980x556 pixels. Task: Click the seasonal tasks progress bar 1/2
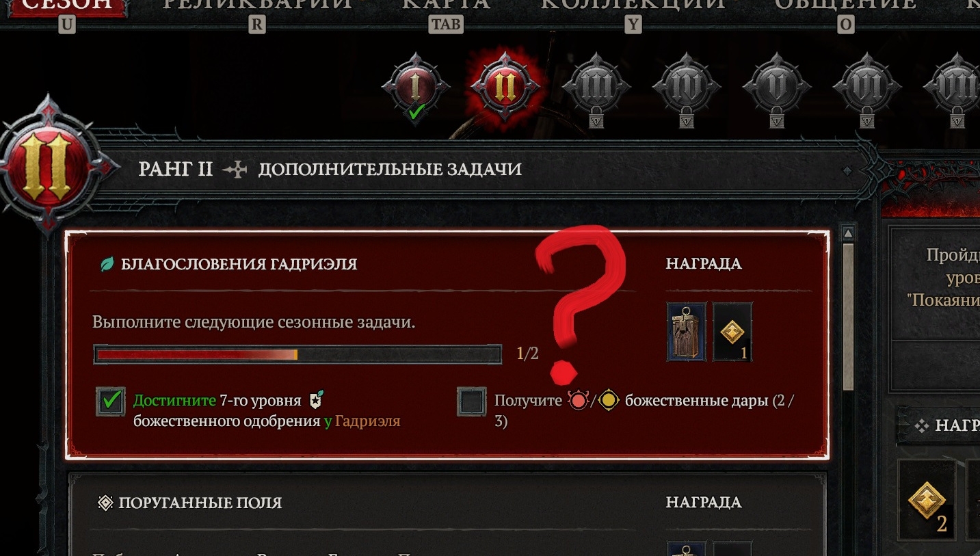297,354
